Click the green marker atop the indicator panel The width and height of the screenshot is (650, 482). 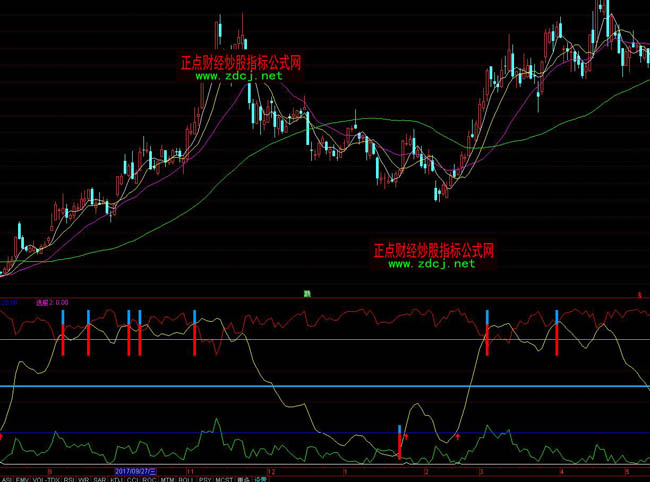(x=307, y=294)
